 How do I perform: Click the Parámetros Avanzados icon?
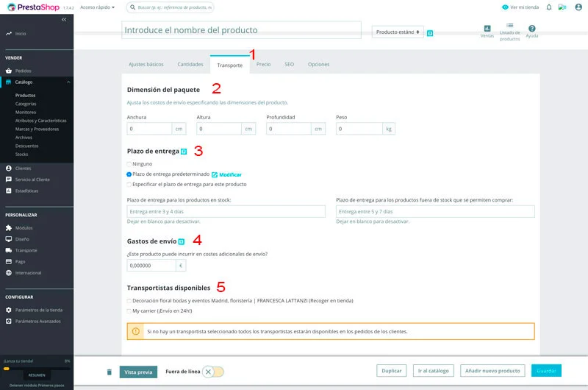pos(9,322)
